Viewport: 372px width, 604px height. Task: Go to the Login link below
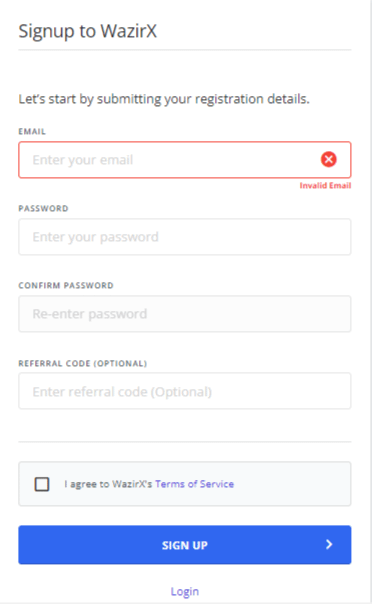[x=185, y=591]
